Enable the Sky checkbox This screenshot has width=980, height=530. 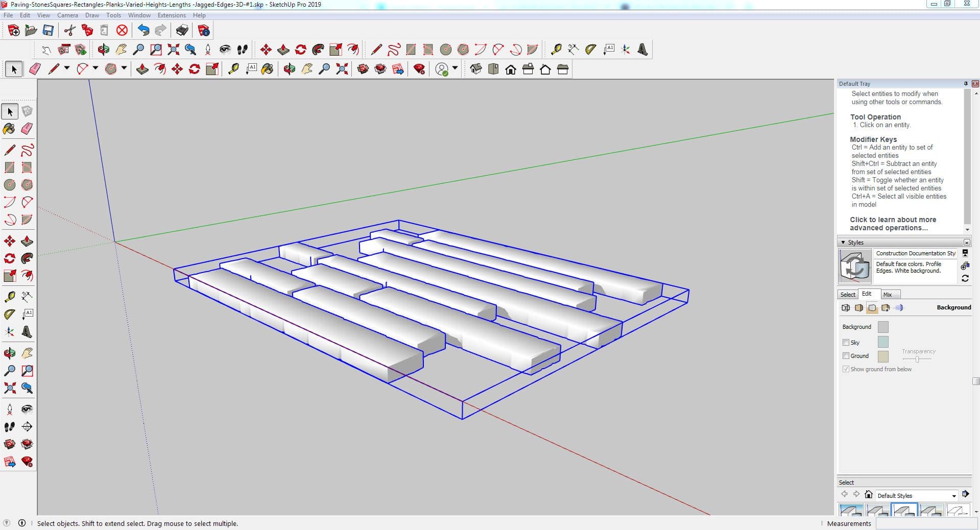click(x=846, y=343)
